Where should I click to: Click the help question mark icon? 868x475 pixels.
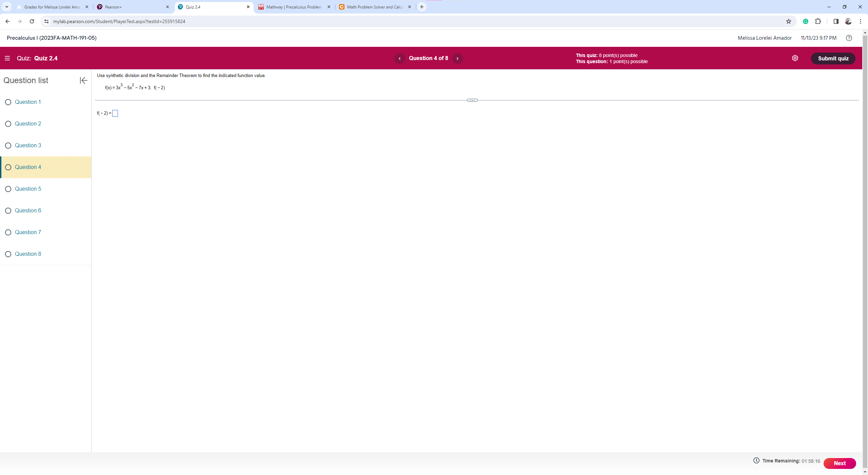(849, 38)
